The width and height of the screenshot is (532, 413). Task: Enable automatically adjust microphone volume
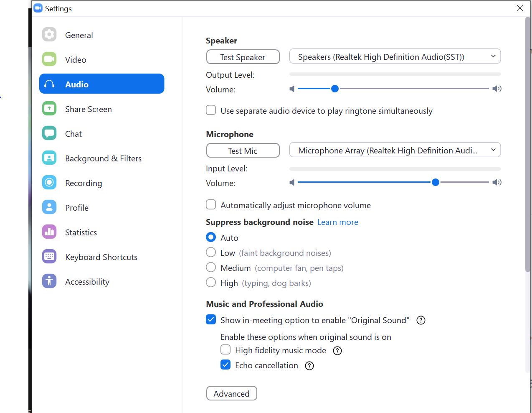coord(211,205)
